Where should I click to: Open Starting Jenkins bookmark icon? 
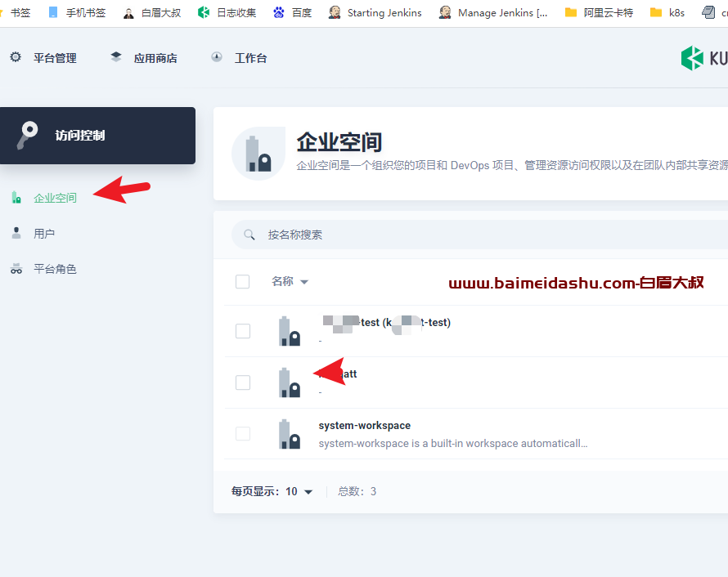click(x=335, y=12)
